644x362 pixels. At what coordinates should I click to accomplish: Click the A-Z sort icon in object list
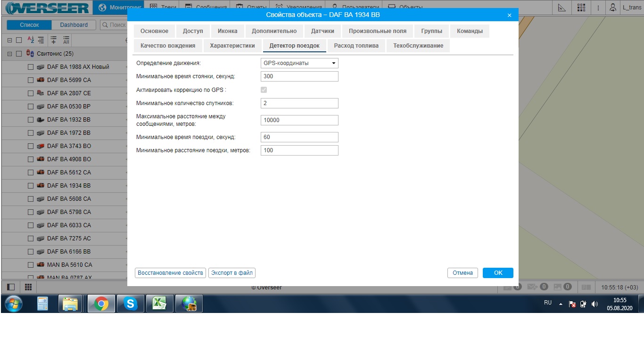tap(31, 40)
